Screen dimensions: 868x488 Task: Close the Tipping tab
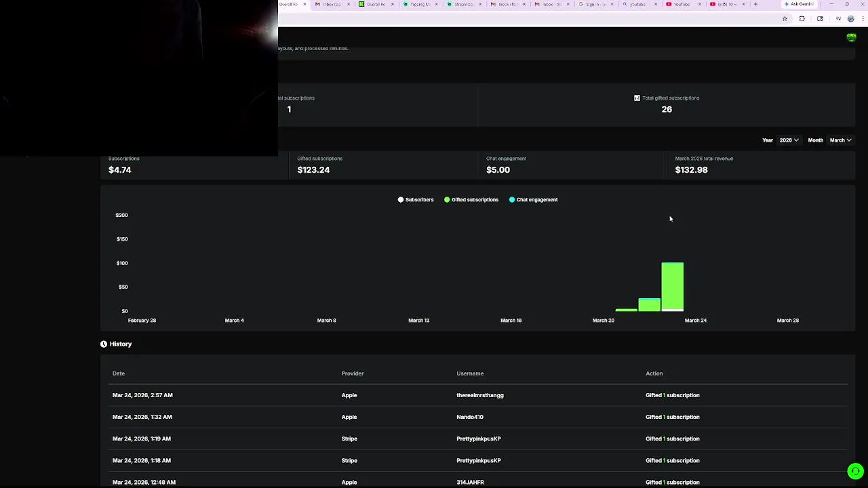pos(436,4)
